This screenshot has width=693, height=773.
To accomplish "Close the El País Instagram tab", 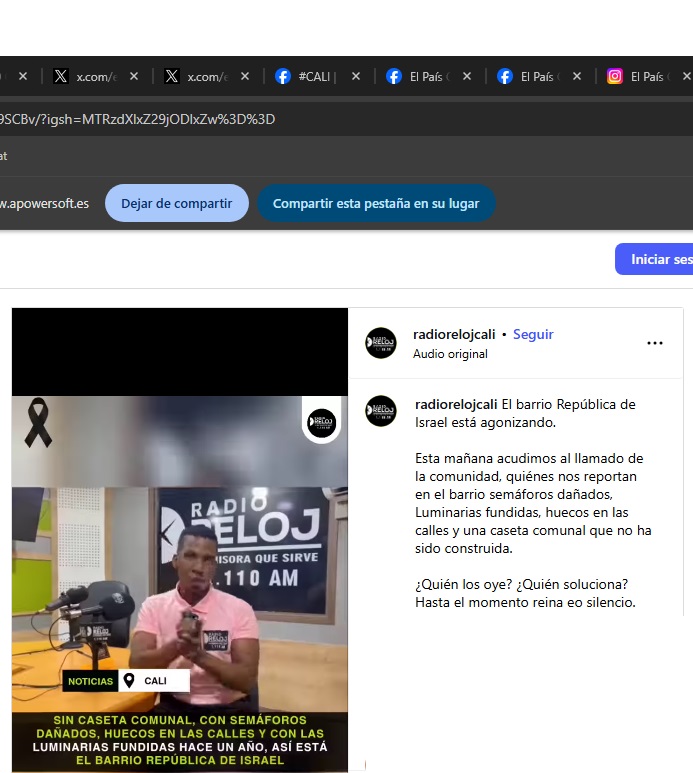I will tap(687, 76).
